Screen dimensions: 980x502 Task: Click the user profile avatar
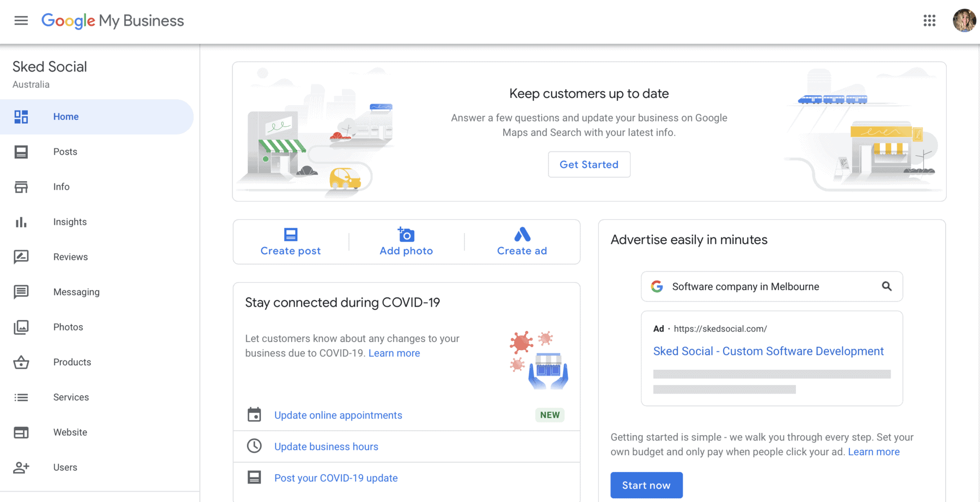click(x=964, y=21)
